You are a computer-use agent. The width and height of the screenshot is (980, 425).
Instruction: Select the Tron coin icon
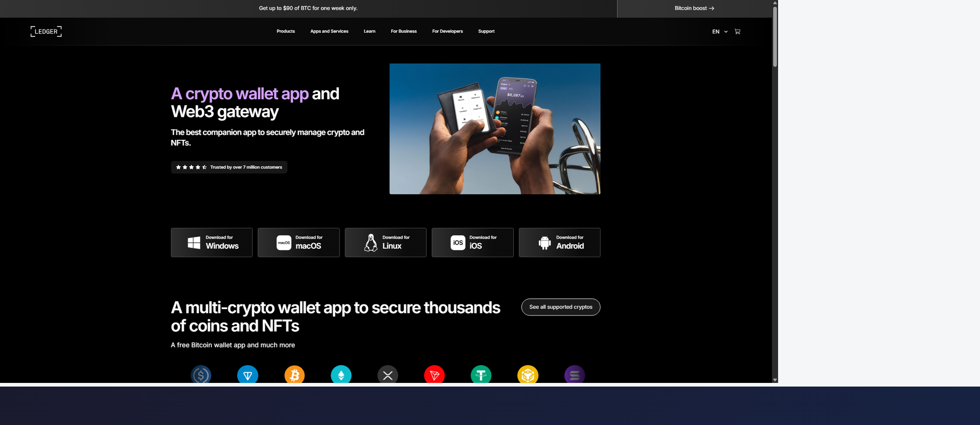[434, 375]
